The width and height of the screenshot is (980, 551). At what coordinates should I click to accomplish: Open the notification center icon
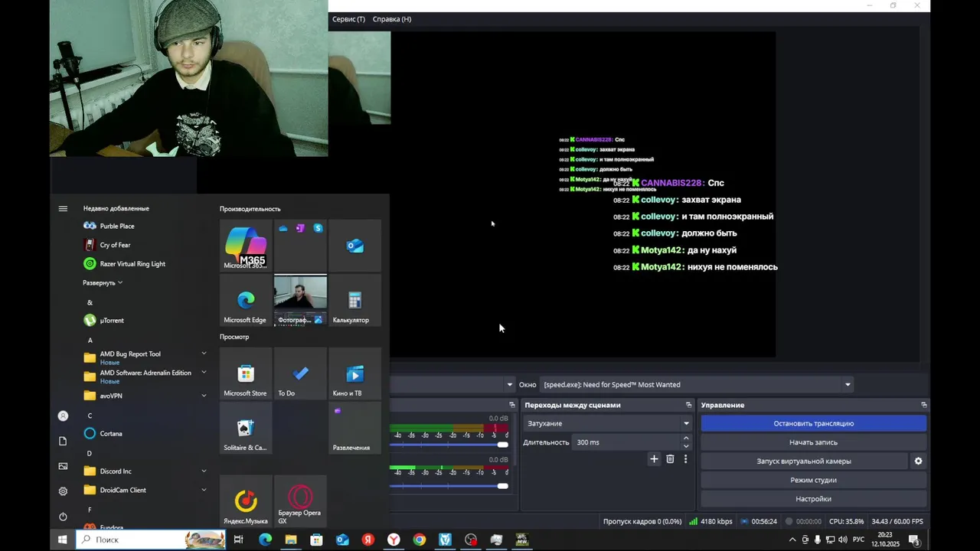(913, 540)
